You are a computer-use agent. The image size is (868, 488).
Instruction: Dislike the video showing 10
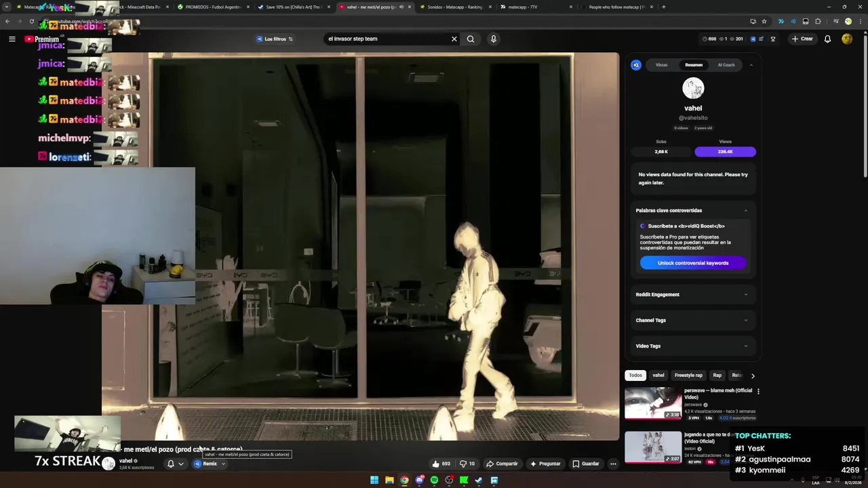pos(467,464)
